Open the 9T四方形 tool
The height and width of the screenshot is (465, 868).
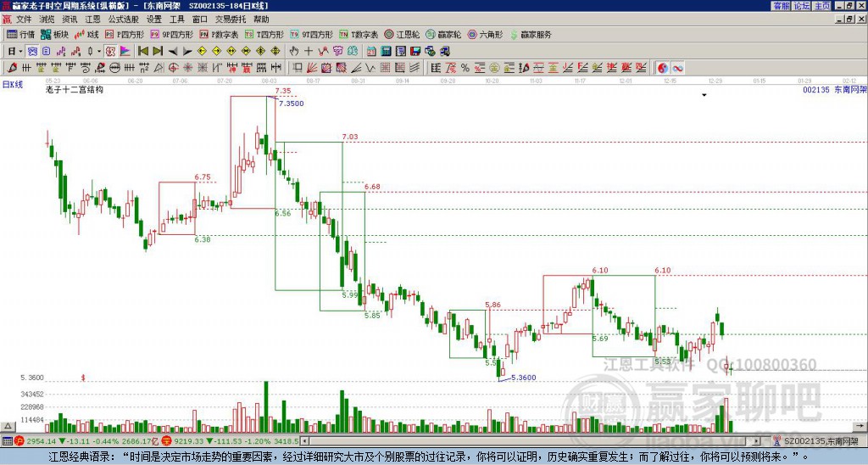[312, 34]
